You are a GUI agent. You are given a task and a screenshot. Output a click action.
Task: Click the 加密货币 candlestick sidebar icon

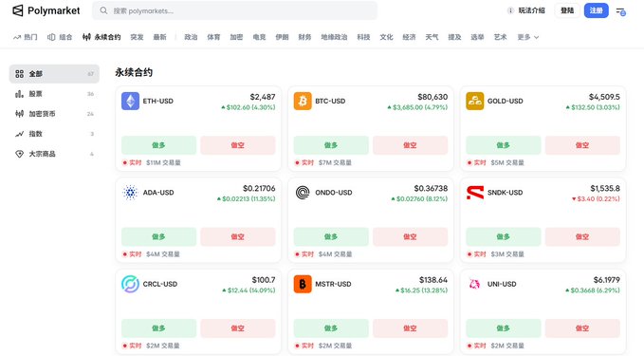coord(19,114)
